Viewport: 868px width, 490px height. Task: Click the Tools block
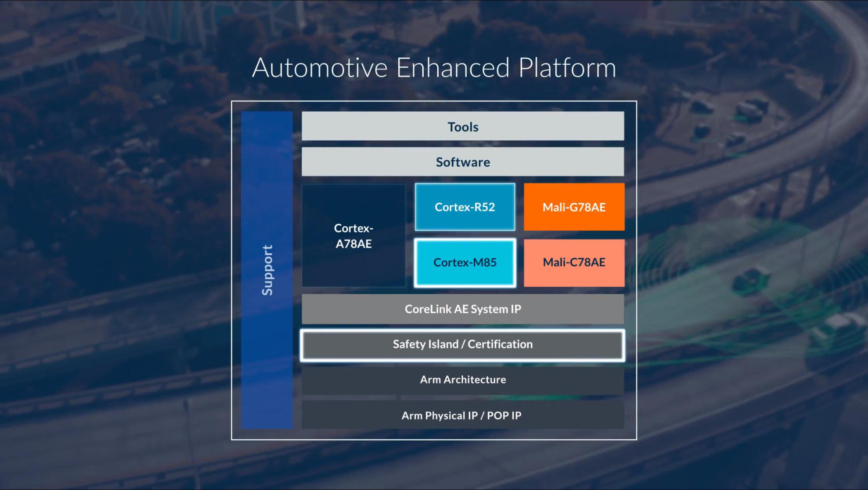tap(463, 126)
